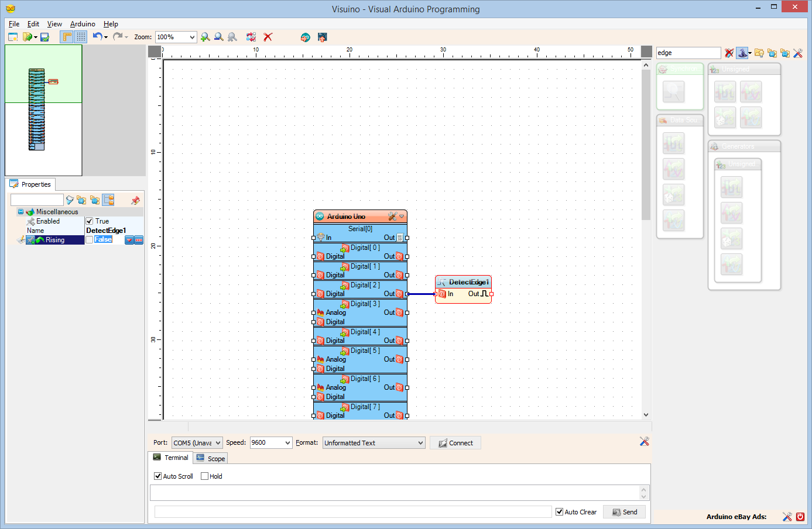This screenshot has height=529, width=812.
Task: Open the Arduino menu
Action: [82, 24]
